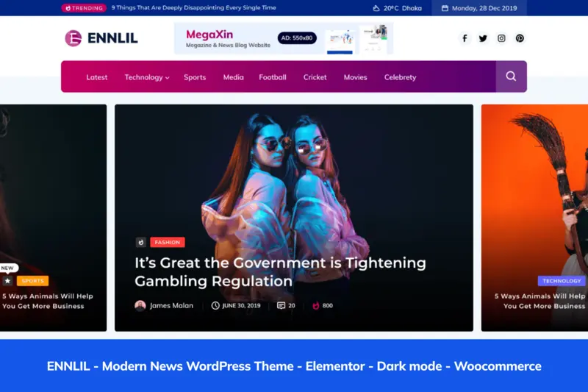Click the FASHION category tag

(x=168, y=242)
